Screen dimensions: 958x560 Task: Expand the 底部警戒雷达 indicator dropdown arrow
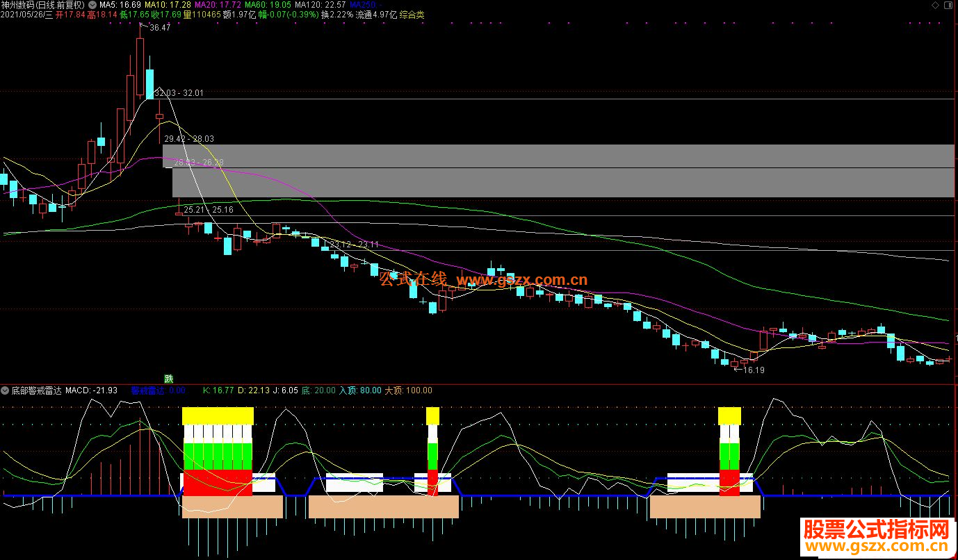[6, 390]
